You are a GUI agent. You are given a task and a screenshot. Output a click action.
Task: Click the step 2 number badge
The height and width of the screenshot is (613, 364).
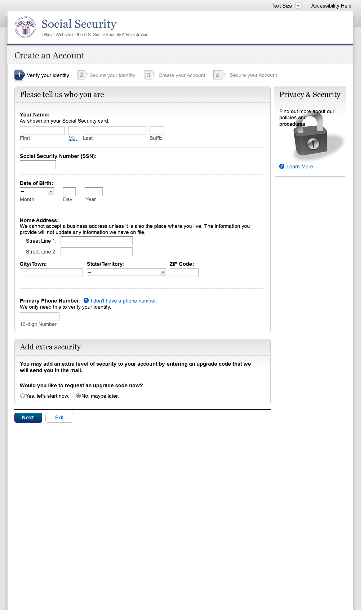[82, 75]
